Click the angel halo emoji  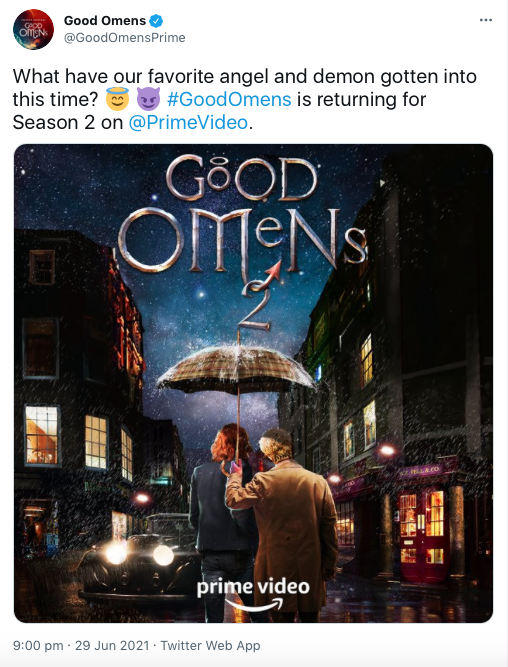[117, 99]
